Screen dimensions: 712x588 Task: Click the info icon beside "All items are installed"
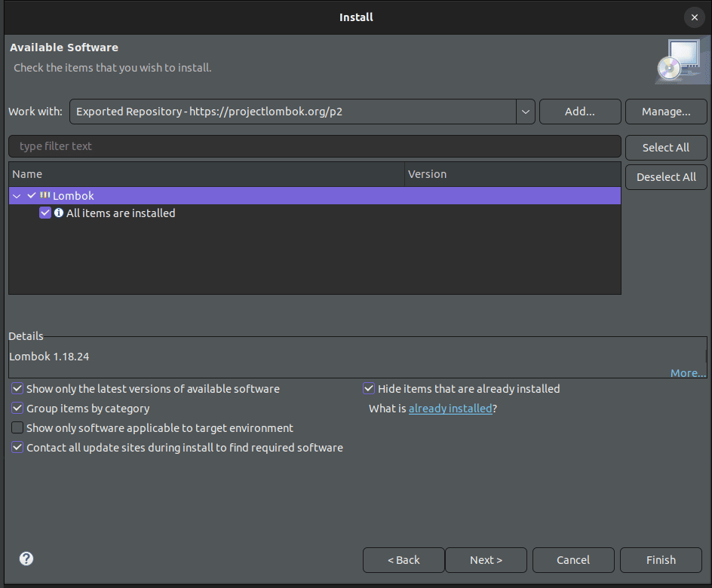pos(59,213)
